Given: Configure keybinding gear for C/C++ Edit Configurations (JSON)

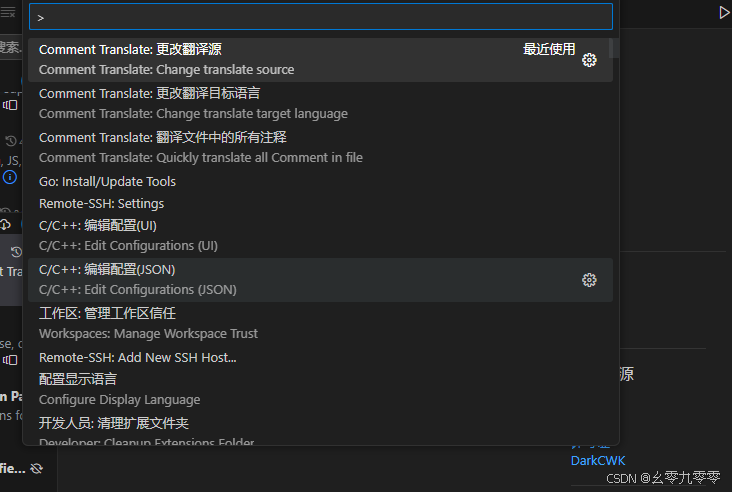Looking at the screenshot, I should coord(589,280).
